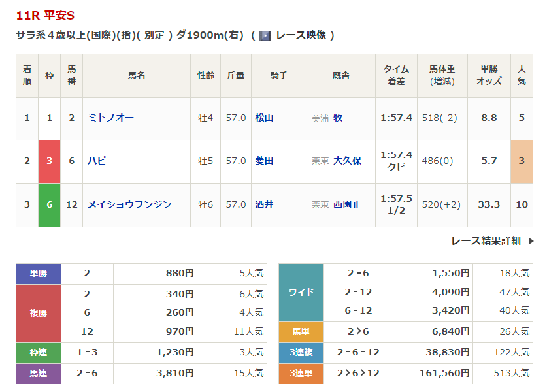Open horse ハピ profile link
Viewport: 547px width, 392px height.
[x=97, y=161]
